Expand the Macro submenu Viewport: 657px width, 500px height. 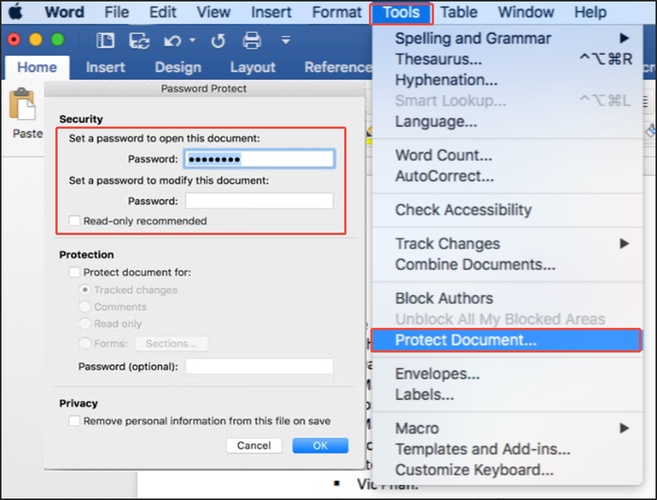pos(507,428)
